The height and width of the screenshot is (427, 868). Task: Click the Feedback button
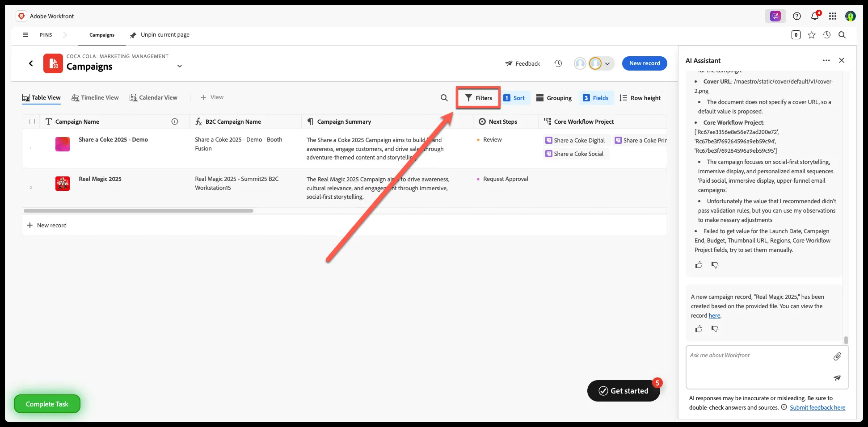522,63
